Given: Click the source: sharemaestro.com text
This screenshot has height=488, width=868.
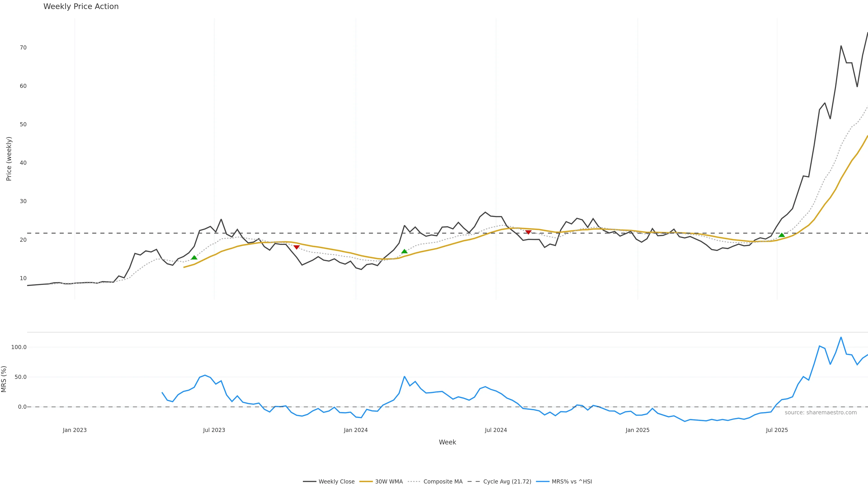Looking at the screenshot, I should 821,413.
